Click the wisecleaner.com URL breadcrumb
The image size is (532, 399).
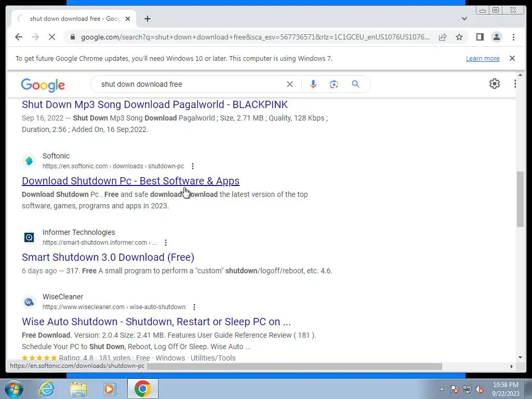click(114, 307)
